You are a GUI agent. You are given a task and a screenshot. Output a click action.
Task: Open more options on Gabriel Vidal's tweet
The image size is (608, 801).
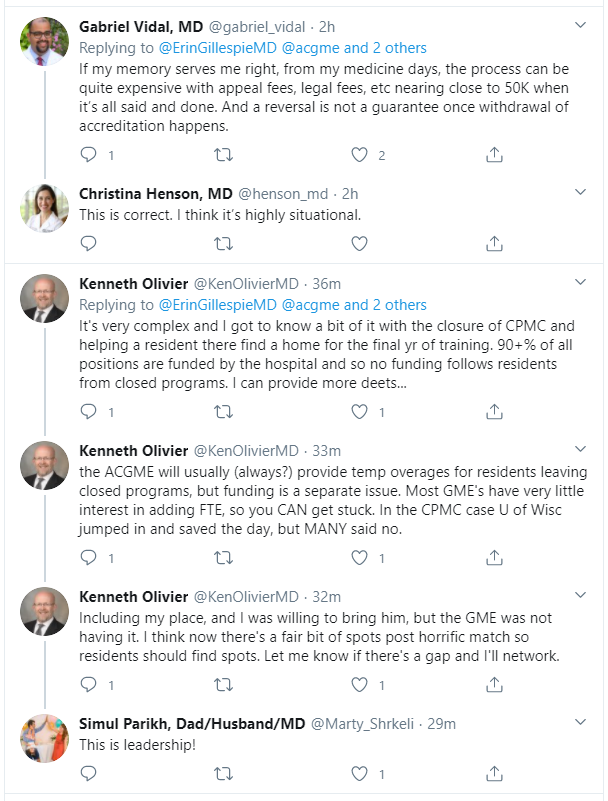click(x=580, y=25)
